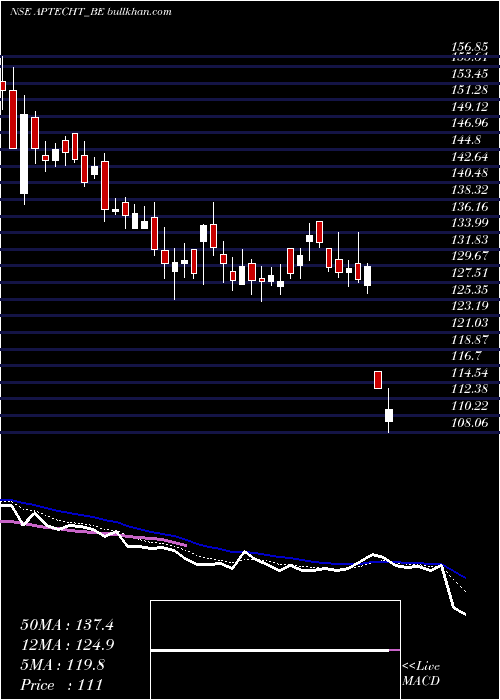The width and height of the screenshot is (500, 700).
Task: Pick the 144.8 price axis value
Action: coord(466,140)
